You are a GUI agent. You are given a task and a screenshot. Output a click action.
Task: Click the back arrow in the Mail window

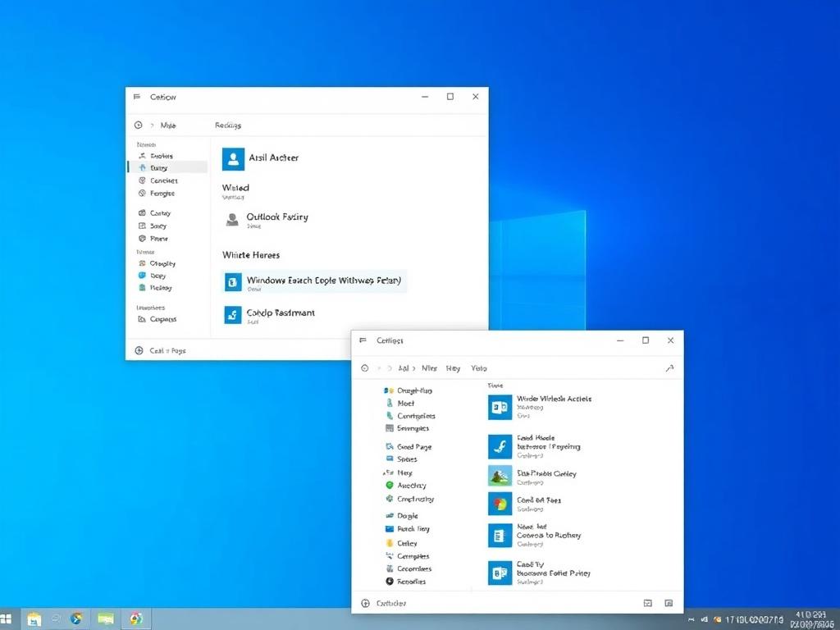(x=138, y=125)
